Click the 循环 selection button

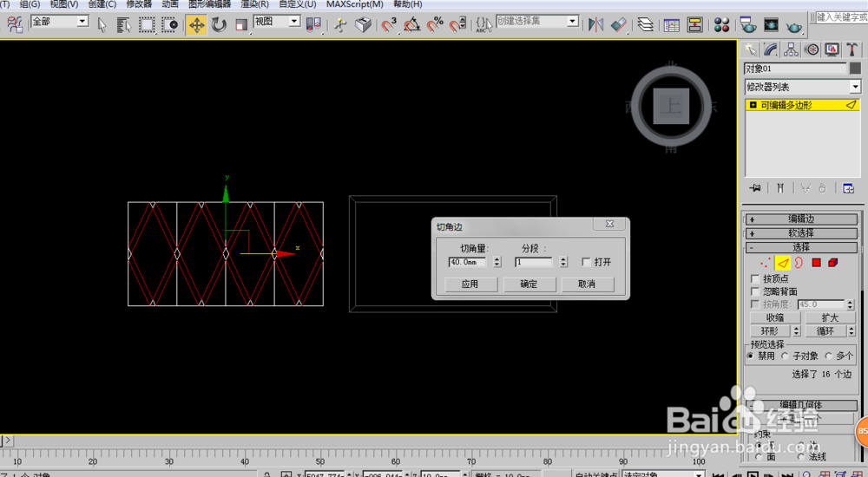click(x=825, y=331)
